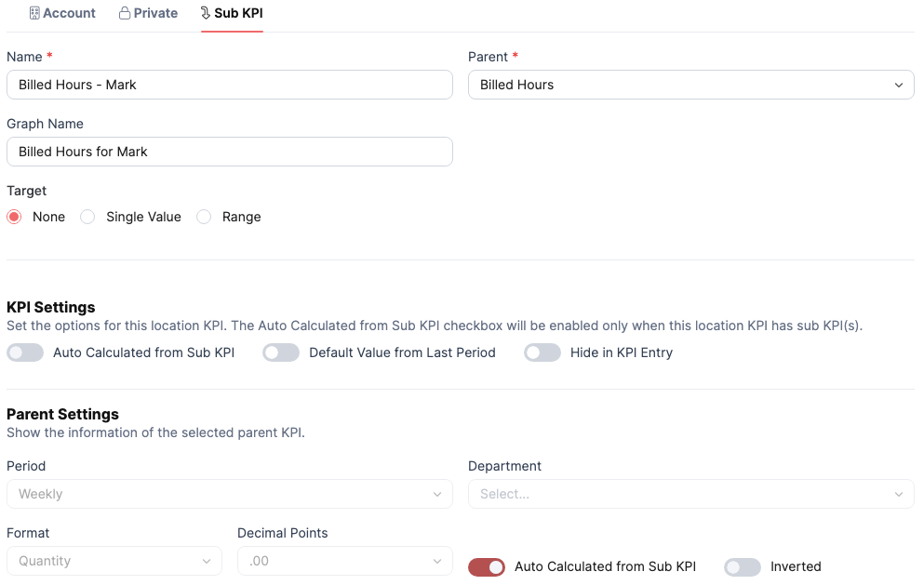Click the Account tab building icon

pyautogui.click(x=34, y=13)
